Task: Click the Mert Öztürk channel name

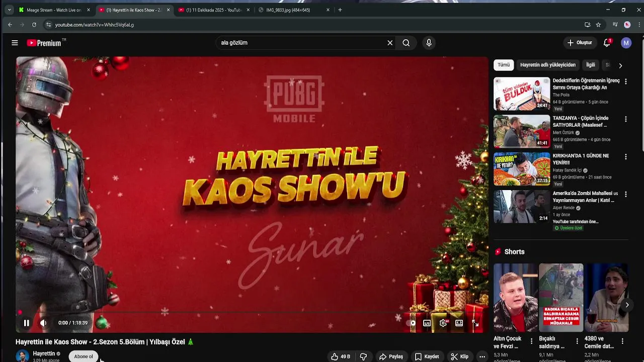Action: (563, 133)
